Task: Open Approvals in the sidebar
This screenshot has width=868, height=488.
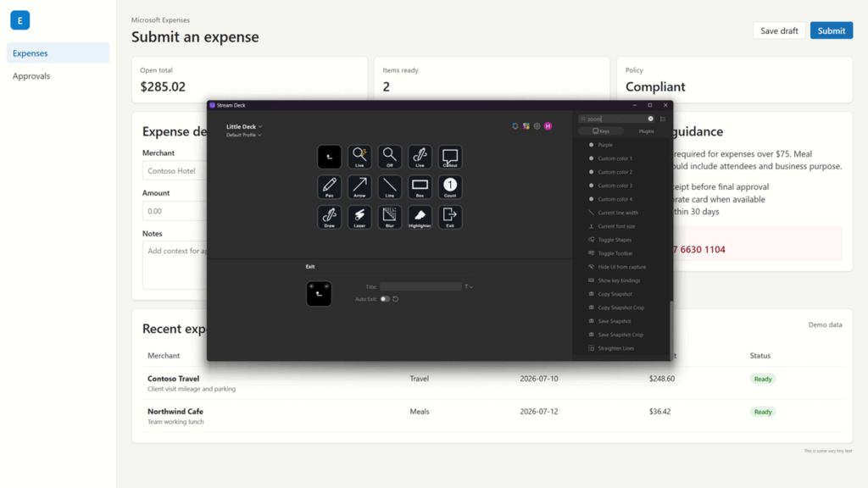Action: tap(58, 75)
